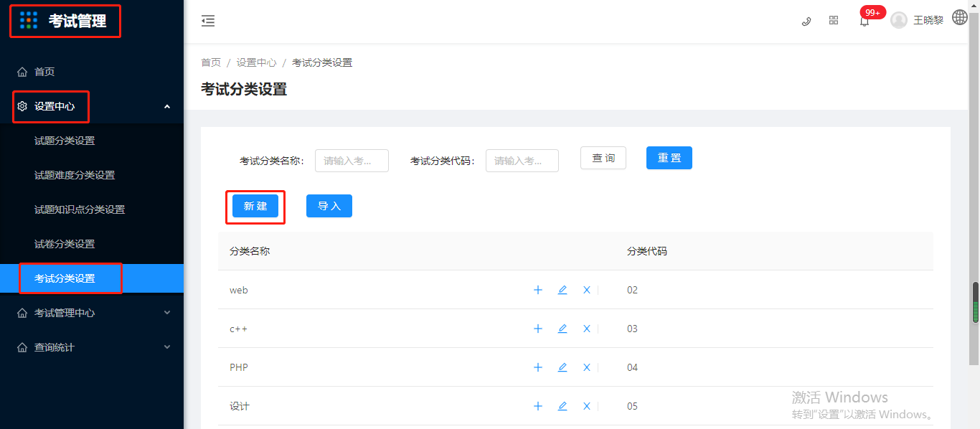Click the category name c++

(x=238, y=329)
